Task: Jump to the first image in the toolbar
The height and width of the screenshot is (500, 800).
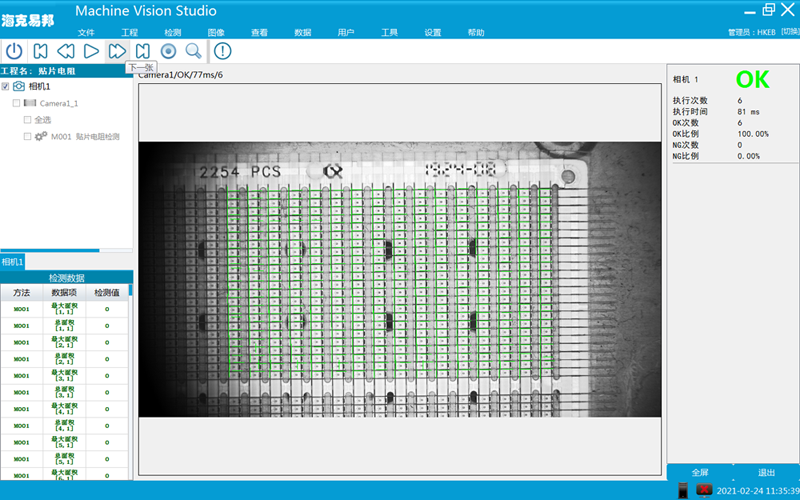Action: point(41,51)
